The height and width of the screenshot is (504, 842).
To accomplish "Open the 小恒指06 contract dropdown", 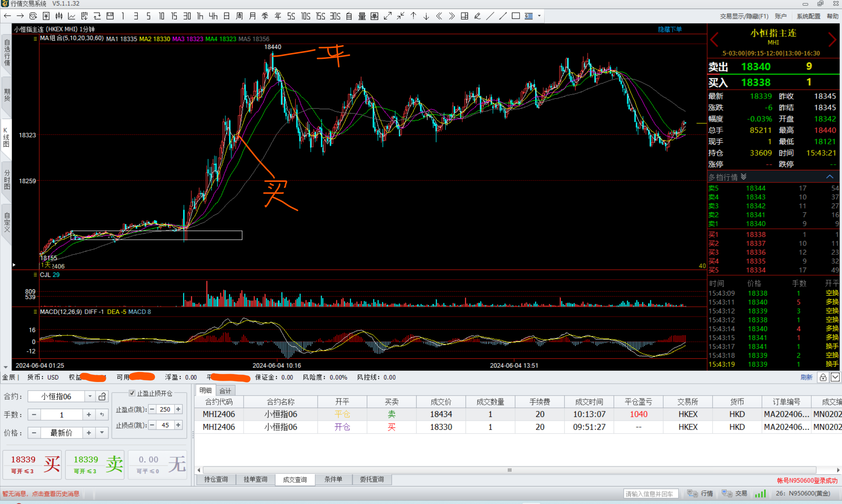I will click(90, 396).
